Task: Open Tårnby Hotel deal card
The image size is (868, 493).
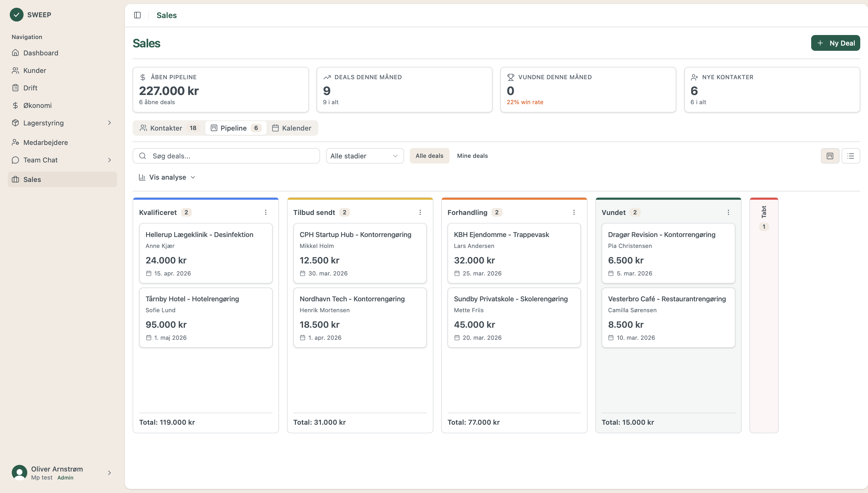Action: click(x=206, y=317)
